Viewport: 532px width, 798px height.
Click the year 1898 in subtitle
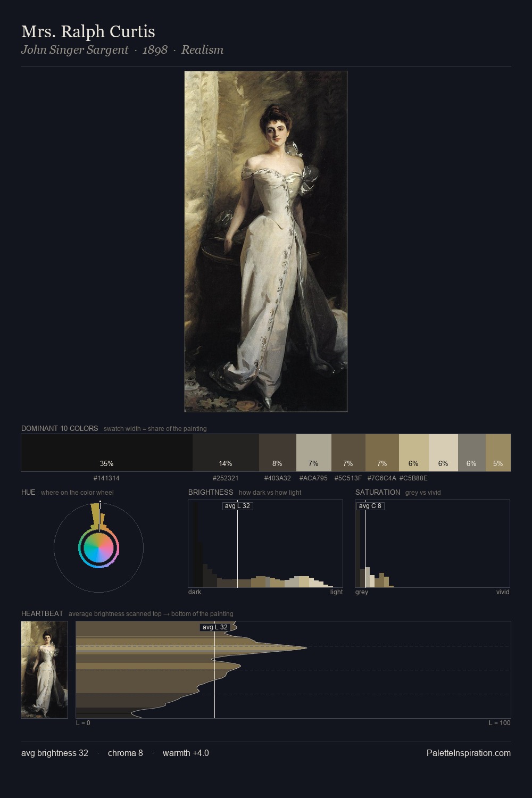[155, 50]
